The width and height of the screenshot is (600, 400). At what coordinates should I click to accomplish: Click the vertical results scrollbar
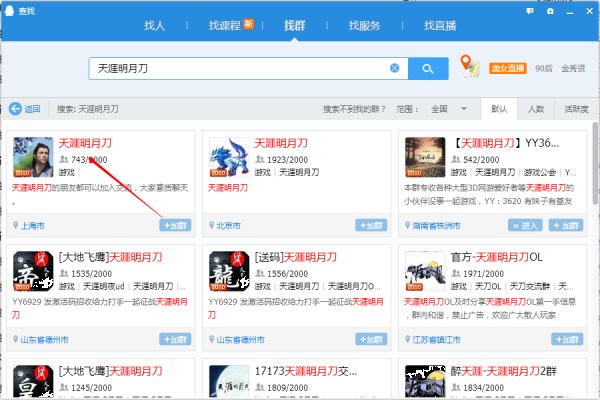tap(595, 163)
